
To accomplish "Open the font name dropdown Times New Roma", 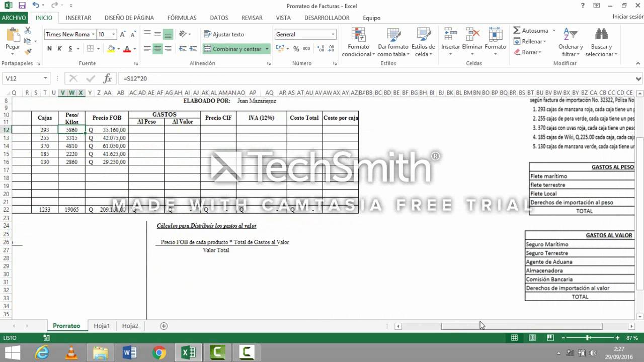I will [x=93, y=34].
